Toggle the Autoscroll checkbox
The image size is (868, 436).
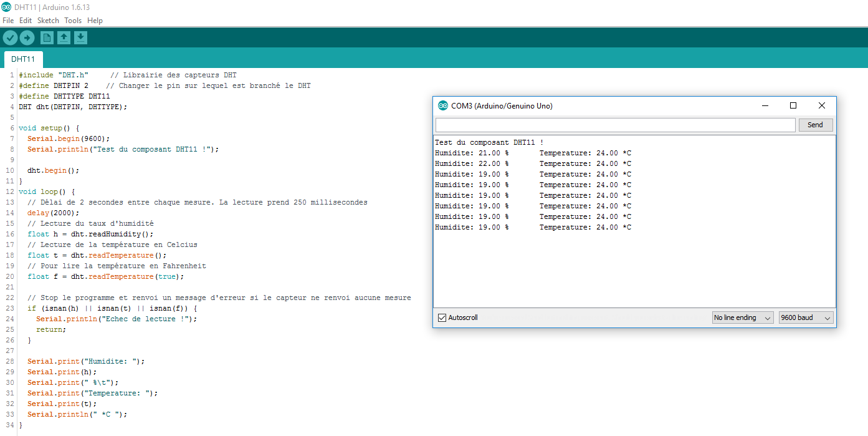coord(442,317)
